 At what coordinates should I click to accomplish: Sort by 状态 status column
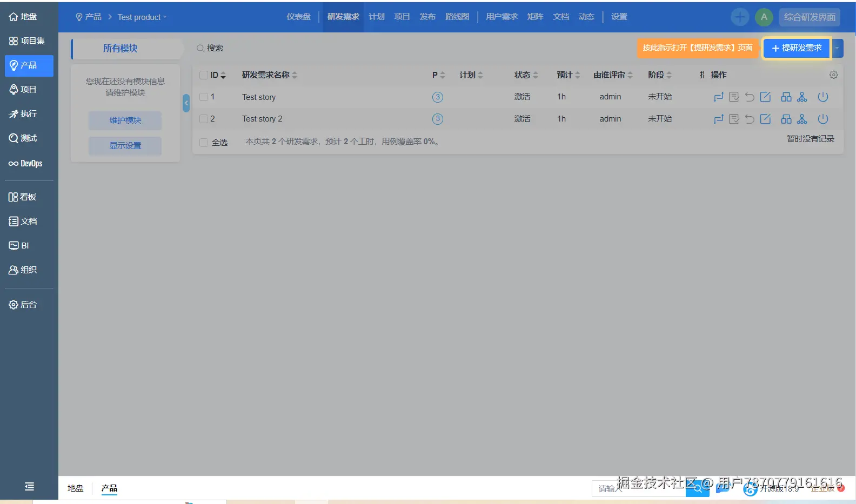click(526, 75)
